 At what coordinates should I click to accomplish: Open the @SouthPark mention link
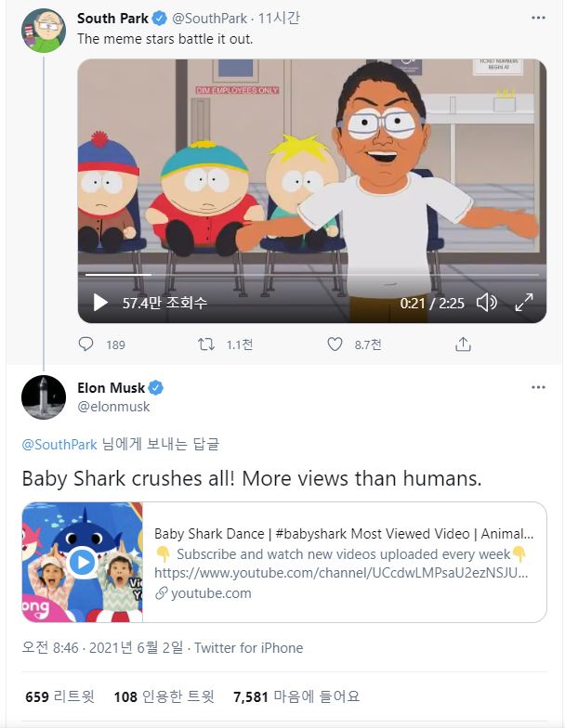coord(59,444)
